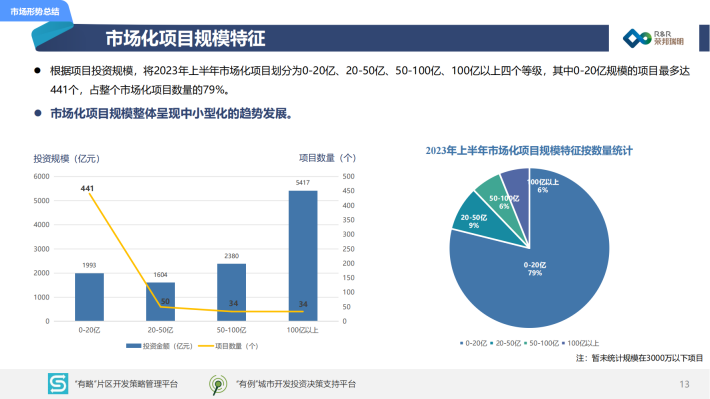The width and height of the screenshot is (710, 399).
Task: Select the 100亿以上 6% purple pie slice
Action: [520, 190]
